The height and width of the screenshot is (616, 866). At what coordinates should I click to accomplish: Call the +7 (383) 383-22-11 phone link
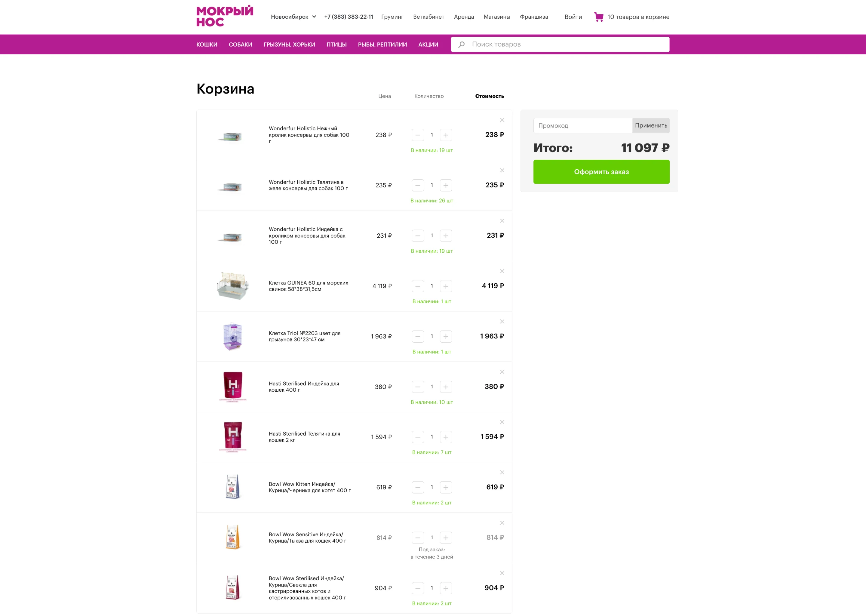pos(349,17)
